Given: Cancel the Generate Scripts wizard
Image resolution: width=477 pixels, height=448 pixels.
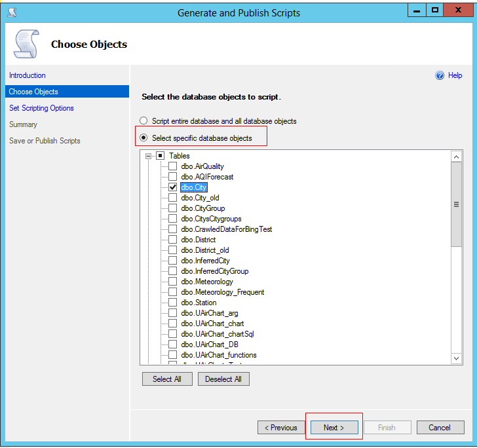Looking at the screenshot, I should (x=440, y=428).
